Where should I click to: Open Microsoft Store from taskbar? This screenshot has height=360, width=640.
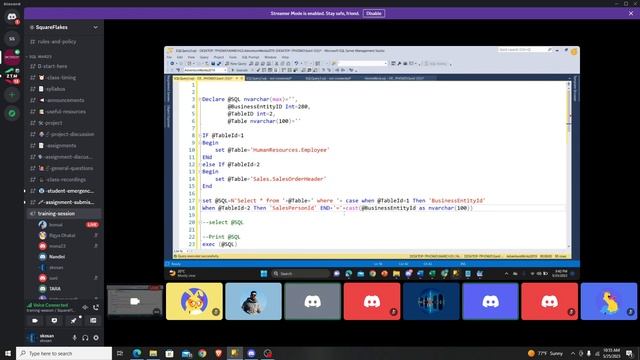tap(169, 353)
